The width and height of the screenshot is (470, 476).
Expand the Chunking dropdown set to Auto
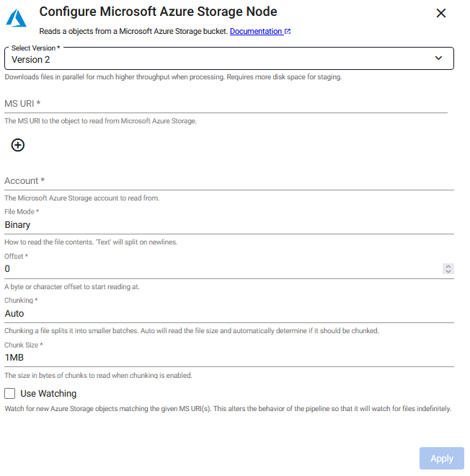click(x=229, y=314)
